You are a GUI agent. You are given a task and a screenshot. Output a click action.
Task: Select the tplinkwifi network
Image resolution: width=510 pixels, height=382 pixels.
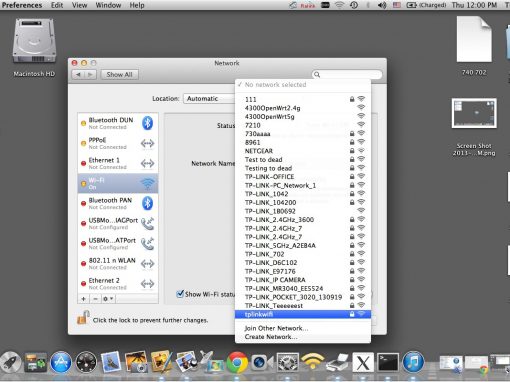303,314
